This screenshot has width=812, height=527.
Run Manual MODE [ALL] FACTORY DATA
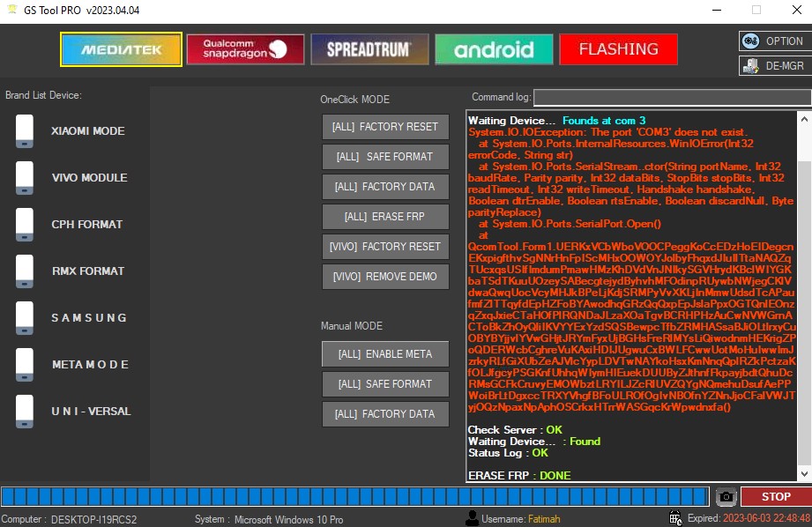[x=385, y=414]
